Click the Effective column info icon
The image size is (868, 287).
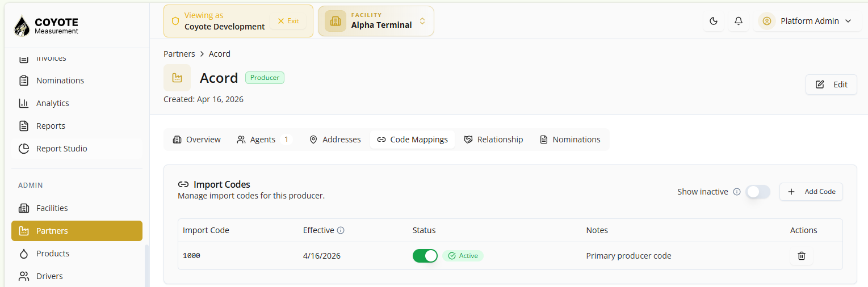point(341,230)
